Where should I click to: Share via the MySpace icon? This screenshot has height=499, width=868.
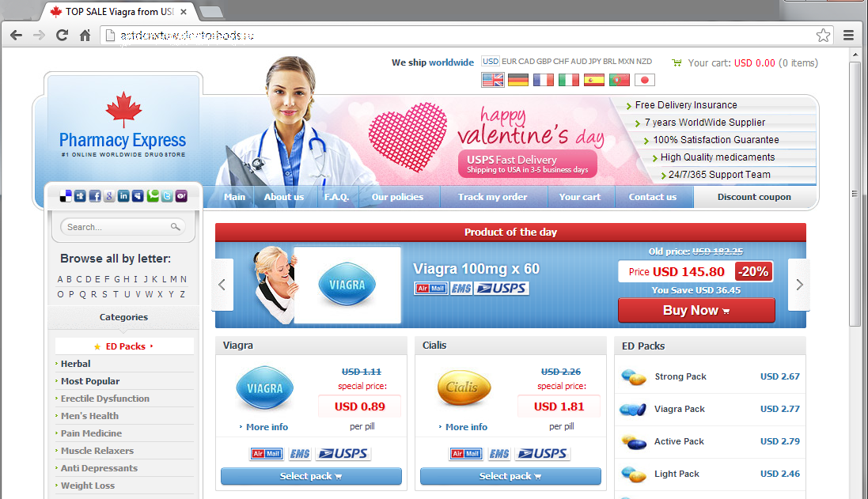click(x=138, y=196)
